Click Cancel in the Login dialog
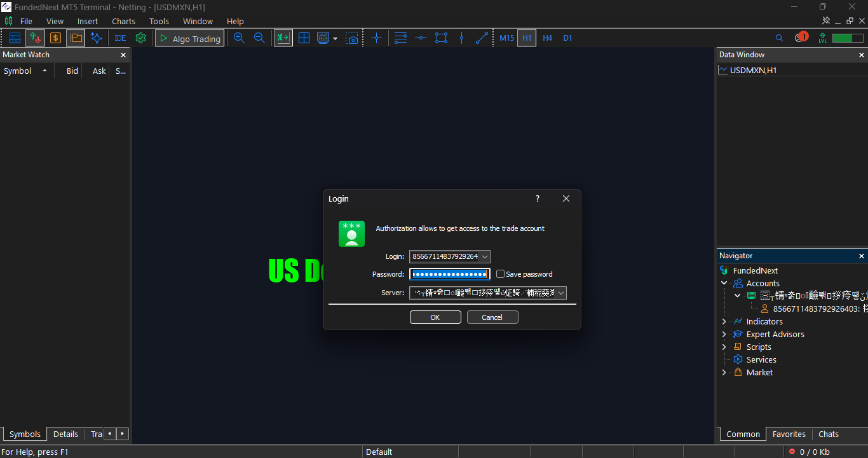This screenshot has width=868, height=458. [x=492, y=317]
